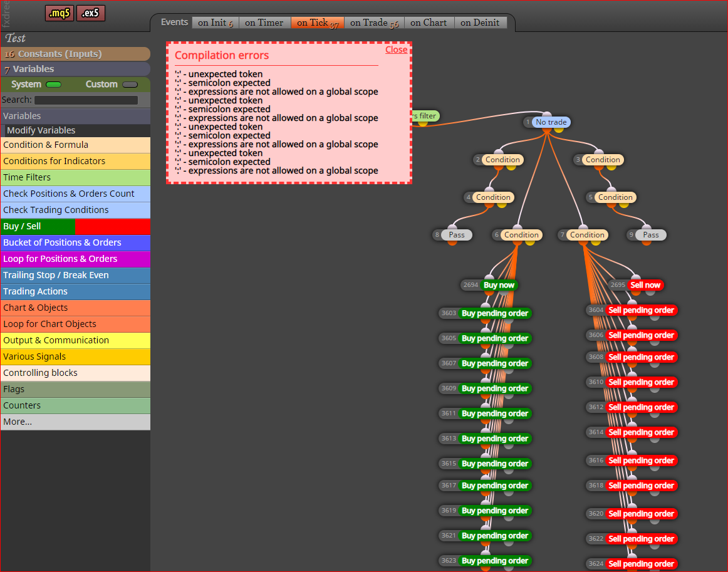Open Bucket of Positions & Orders
Screen dimensions: 728x572
coord(75,242)
